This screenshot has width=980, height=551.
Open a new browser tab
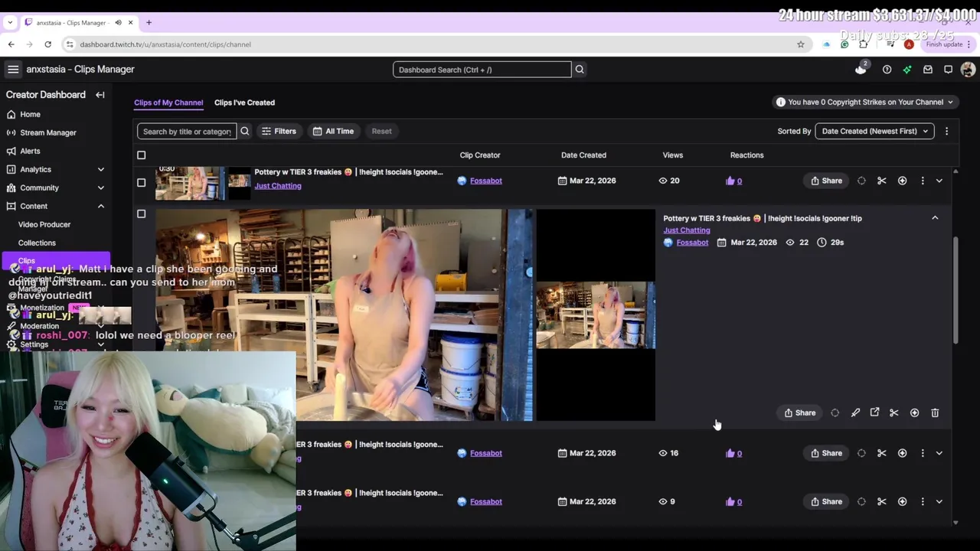(x=149, y=22)
